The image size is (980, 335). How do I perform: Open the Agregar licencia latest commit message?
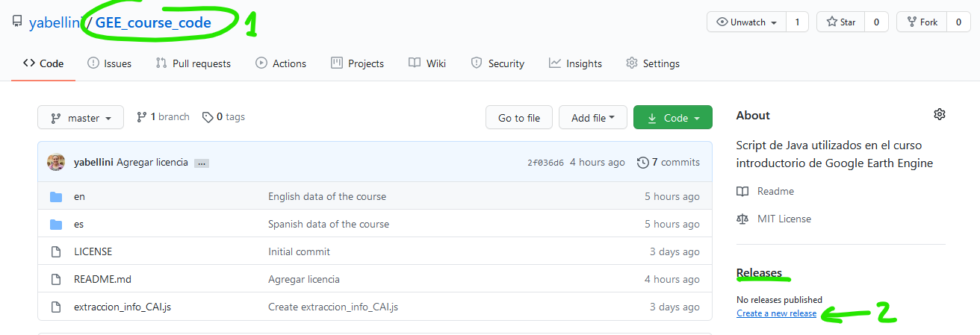point(152,162)
